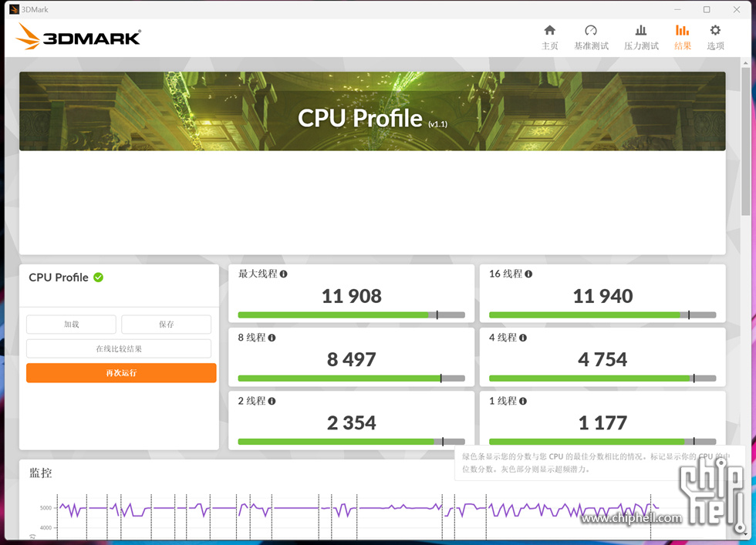The height and width of the screenshot is (545, 756).
Task: Click the vertical scrollbar thumb
Action: pyautogui.click(x=746, y=141)
